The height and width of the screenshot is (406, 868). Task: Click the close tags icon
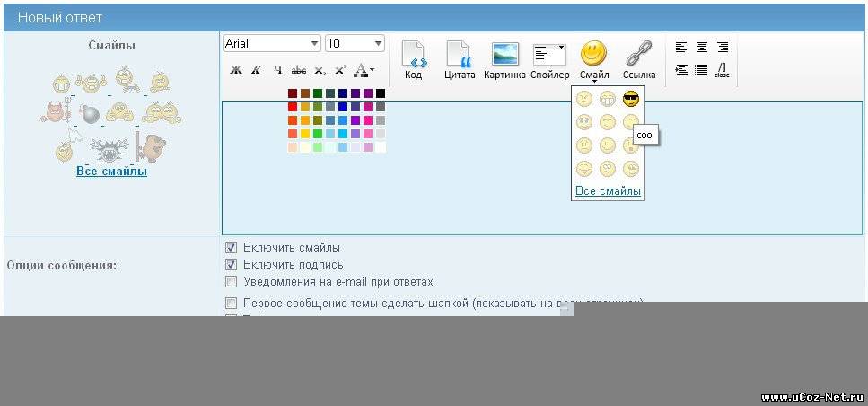723,70
